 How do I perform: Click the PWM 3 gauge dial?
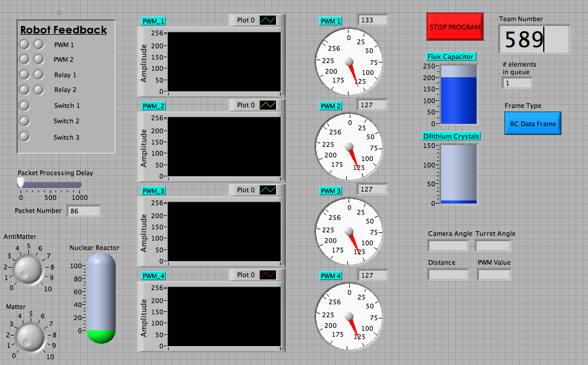[349, 232]
